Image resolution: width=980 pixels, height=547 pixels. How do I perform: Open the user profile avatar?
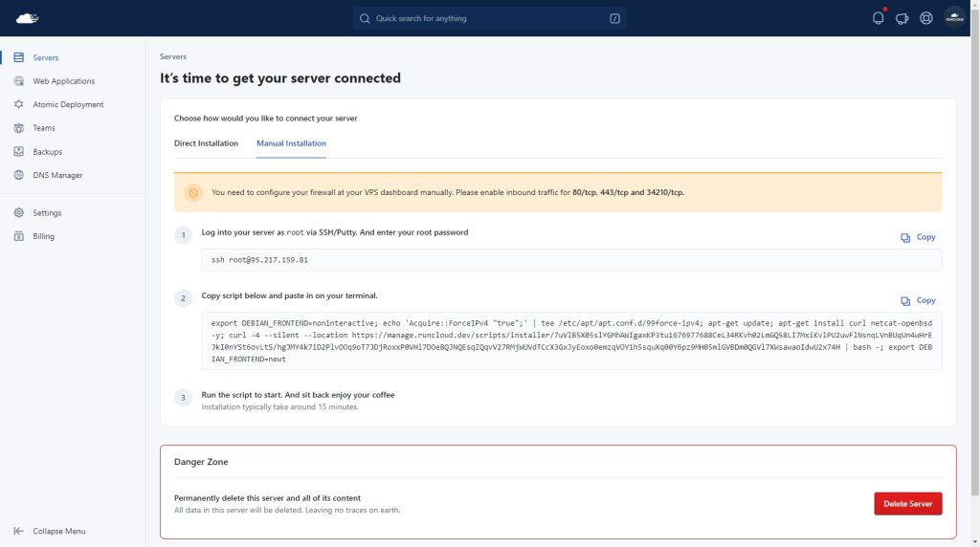(x=954, y=18)
